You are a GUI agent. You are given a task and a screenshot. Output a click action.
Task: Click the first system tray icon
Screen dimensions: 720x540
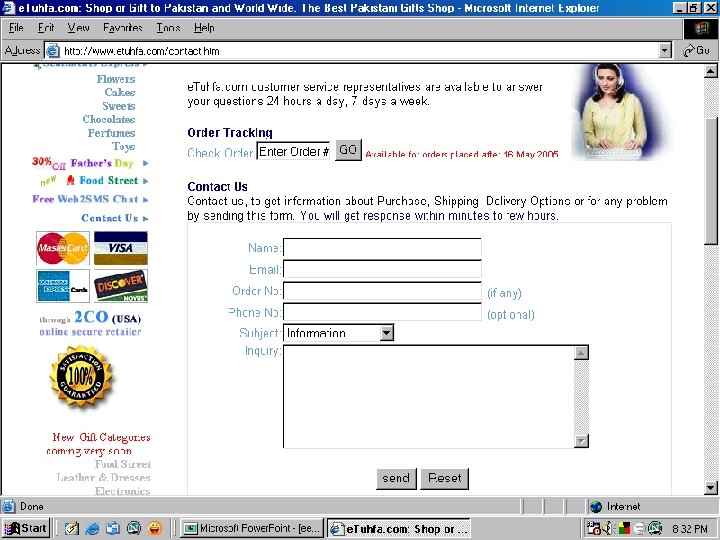594,529
